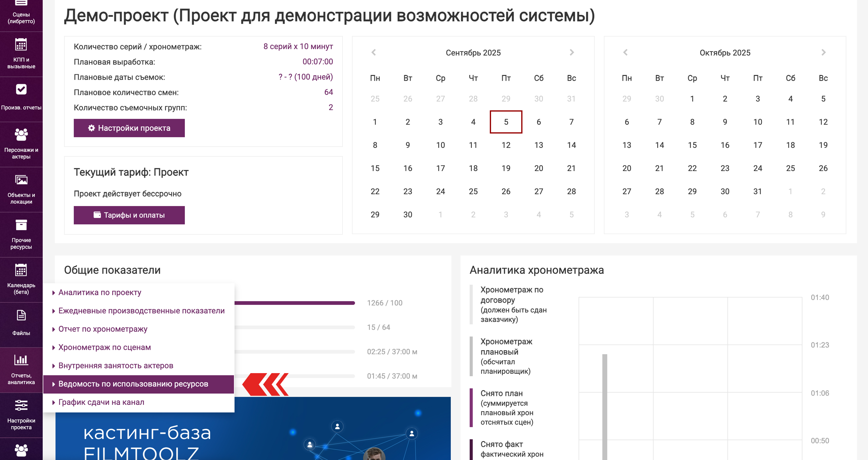The width and height of the screenshot is (868, 460).
Task: Click planned dates ? - ? (100 дней)
Action: [305, 77]
